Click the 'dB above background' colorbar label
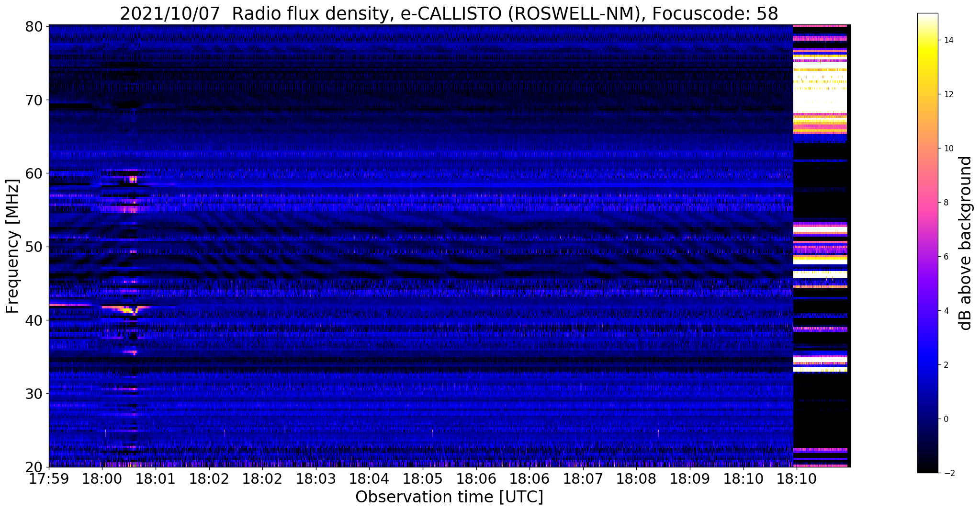 [965, 243]
